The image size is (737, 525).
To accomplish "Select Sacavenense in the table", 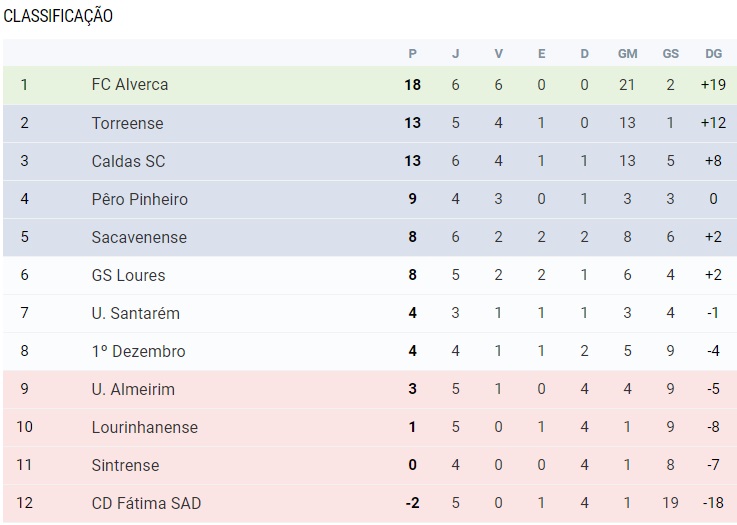I will (x=139, y=237).
